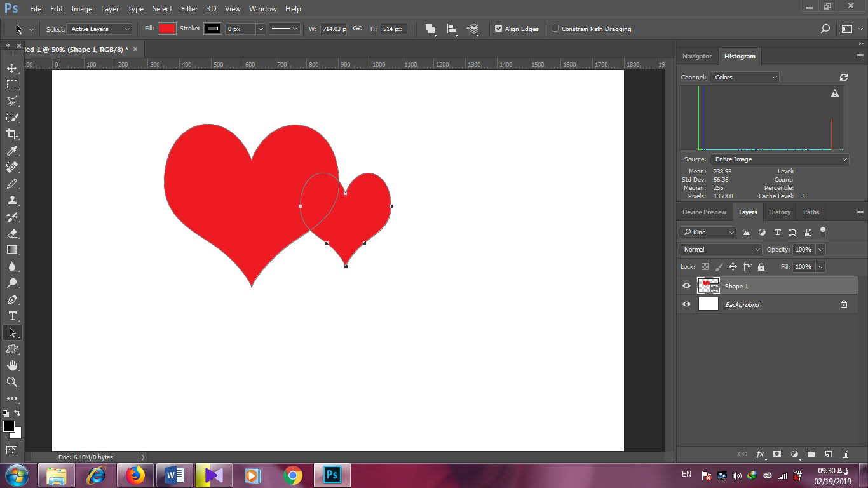
Task: Select the Horizontal Type tool
Action: click(11, 316)
